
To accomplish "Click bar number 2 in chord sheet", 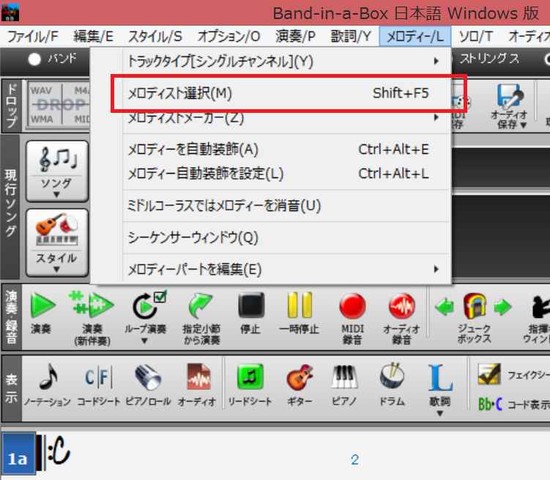I will coord(355,460).
